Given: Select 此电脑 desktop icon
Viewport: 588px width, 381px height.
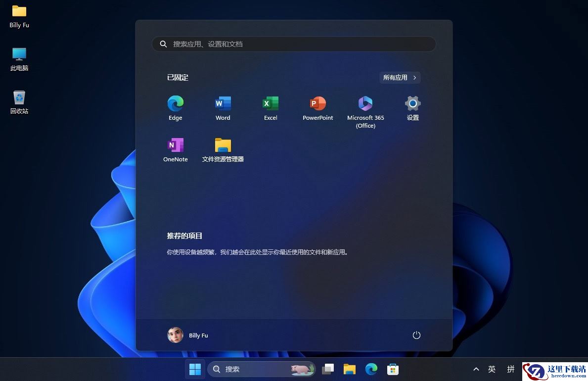Looking at the screenshot, I should [19, 59].
